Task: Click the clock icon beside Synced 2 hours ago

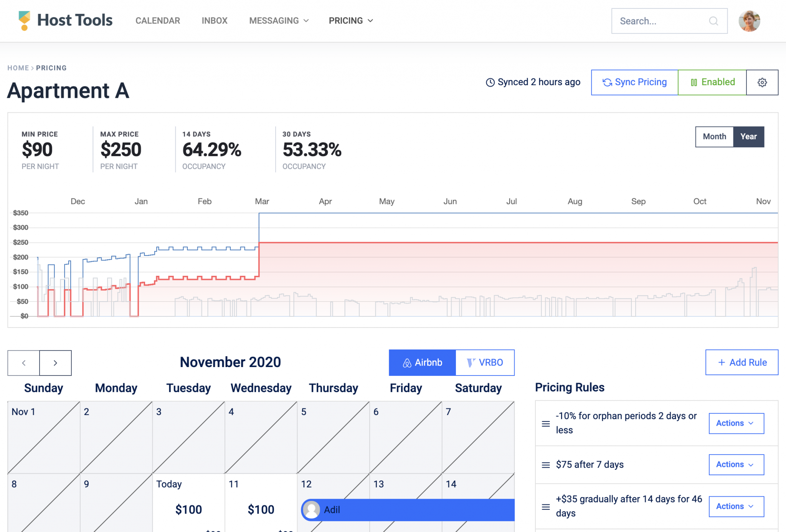Action: [x=490, y=82]
